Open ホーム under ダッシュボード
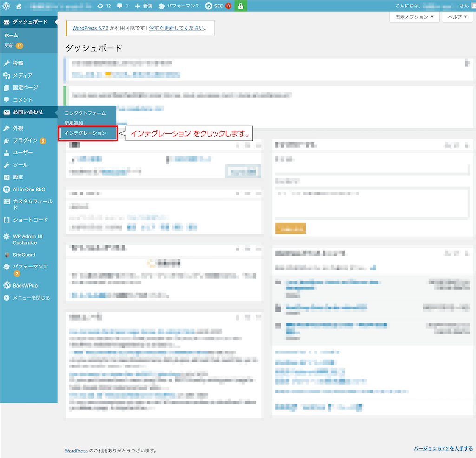Screen dimensions: 476x458 pyautogui.click(x=11, y=35)
